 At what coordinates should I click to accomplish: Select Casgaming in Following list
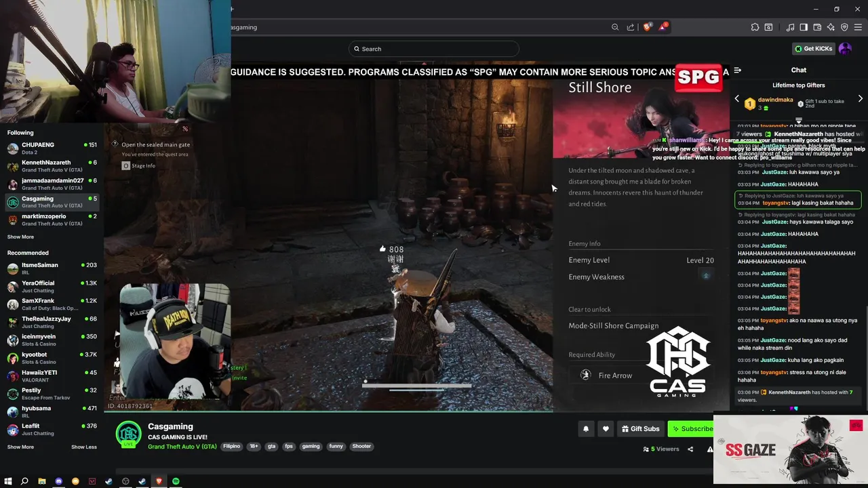tap(52, 202)
